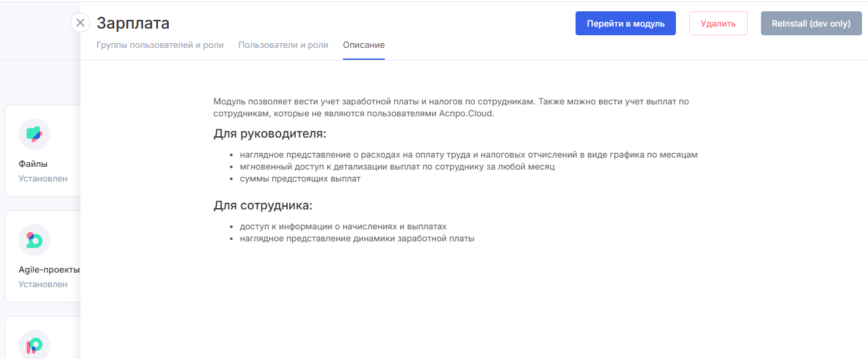Click the Файлы module name label

coord(33,164)
